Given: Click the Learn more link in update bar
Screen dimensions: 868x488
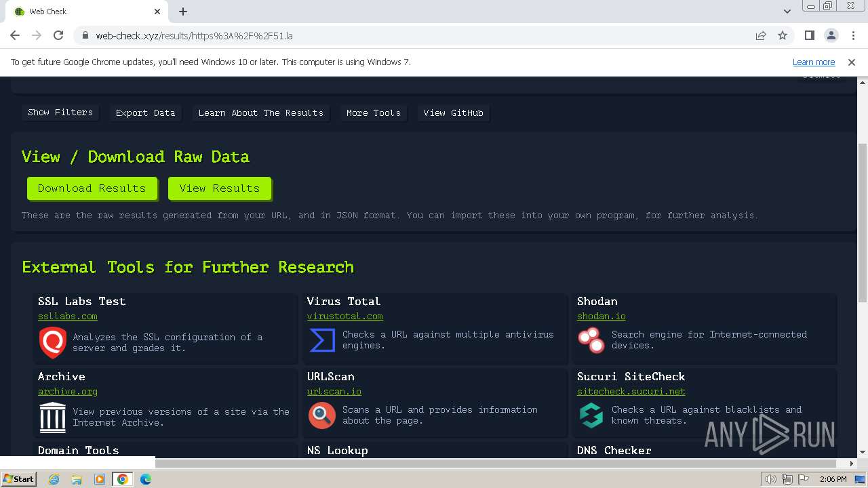Looking at the screenshot, I should (814, 62).
